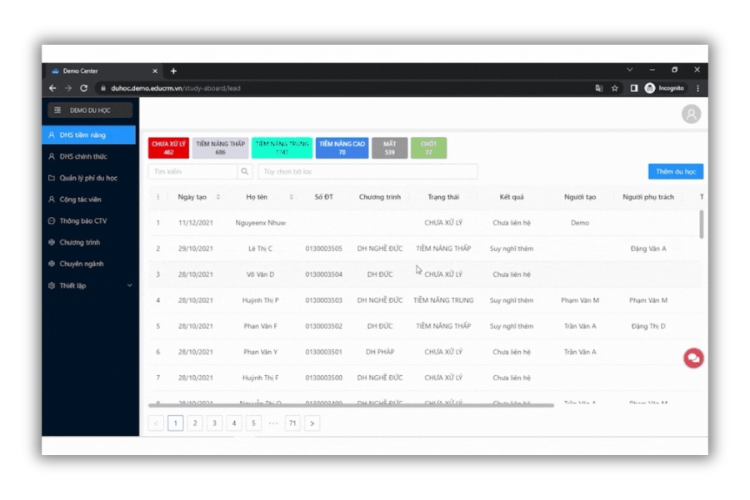The height and width of the screenshot is (500, 750).
Task: Filter by CHƯA XỬ LÝ red status tile
Action: (169, 148)
